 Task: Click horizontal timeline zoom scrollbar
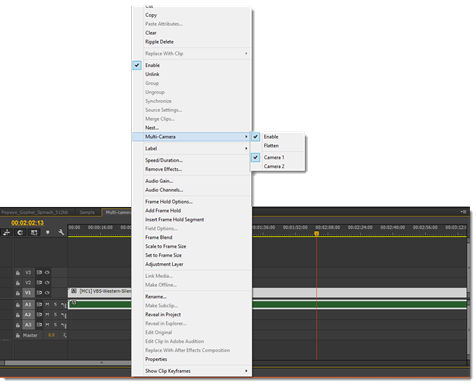68,363
